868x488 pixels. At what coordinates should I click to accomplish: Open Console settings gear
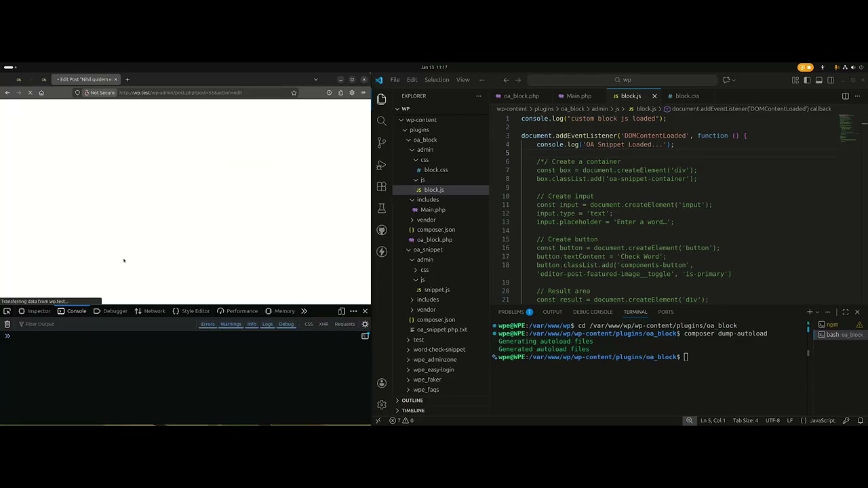coord(365,324)
